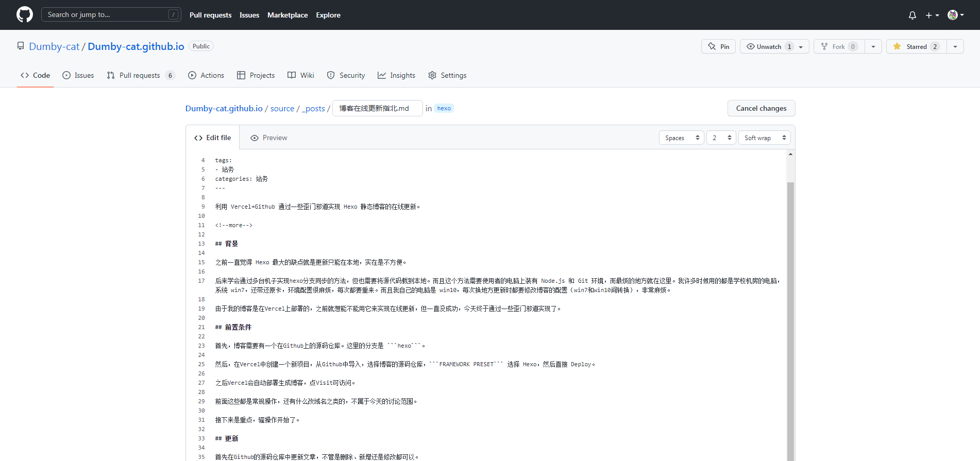
Task: Click Pull requests in top navigation
Action: 210,15
